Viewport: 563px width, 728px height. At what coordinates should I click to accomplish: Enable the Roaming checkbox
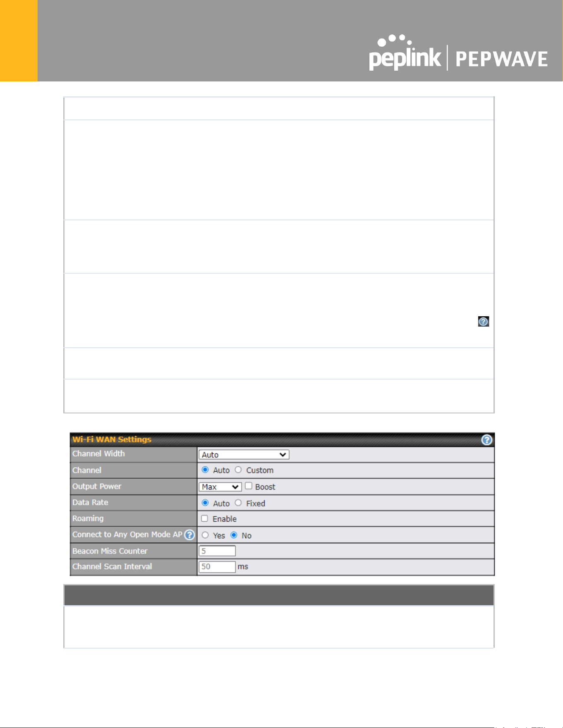pos(204,518)
